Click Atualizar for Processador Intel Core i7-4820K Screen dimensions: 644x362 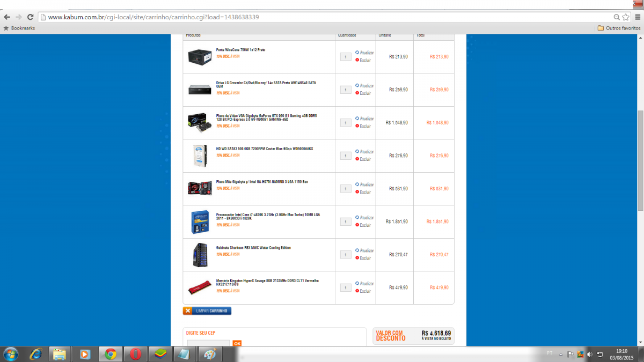pyautogui.click(x=364, y=218)
